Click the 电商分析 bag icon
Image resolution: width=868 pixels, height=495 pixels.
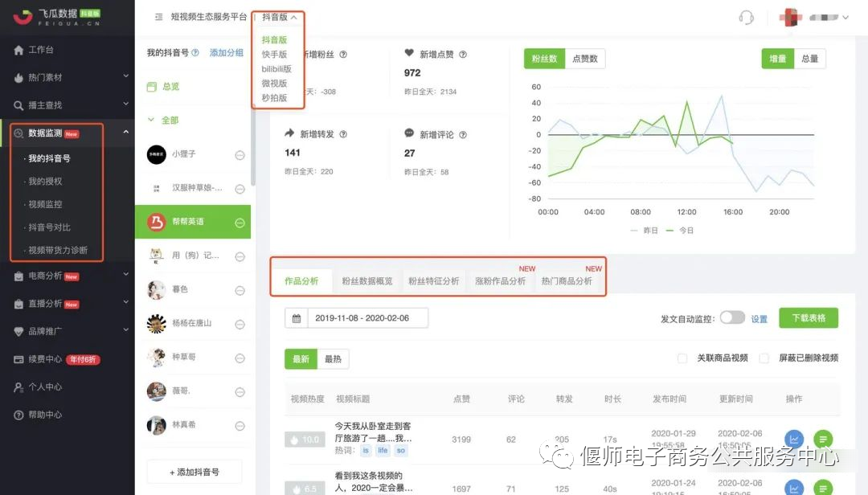(x=18, y=276)
